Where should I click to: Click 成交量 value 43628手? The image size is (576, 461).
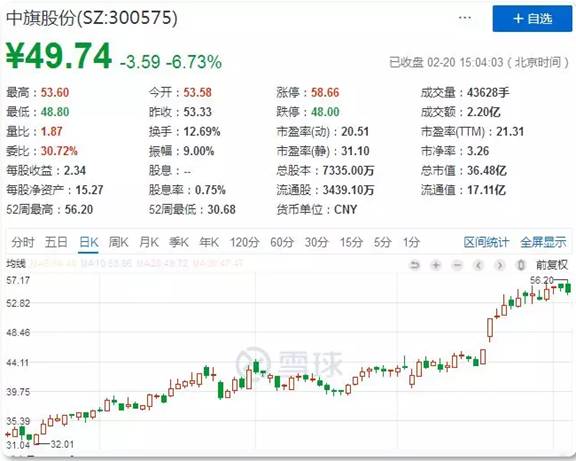[x=488, y=93]
